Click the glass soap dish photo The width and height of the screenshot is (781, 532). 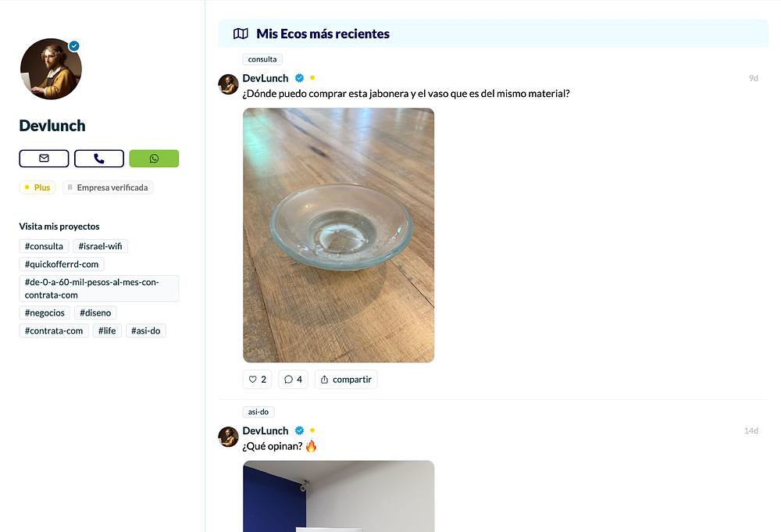tap(338, 234)
